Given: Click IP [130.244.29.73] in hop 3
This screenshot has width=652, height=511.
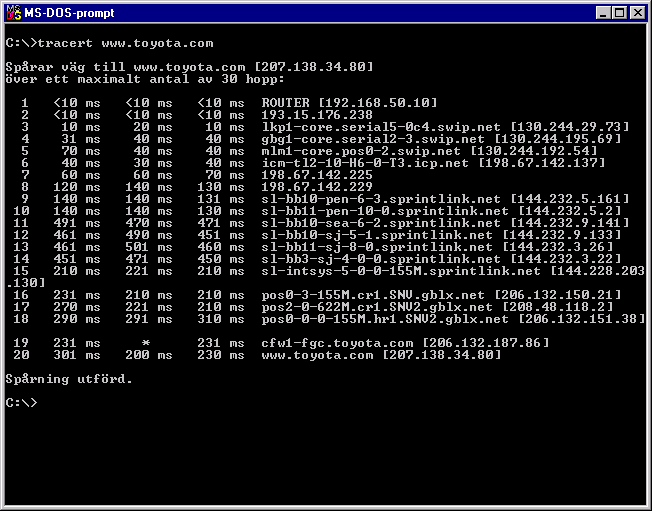Looking at the screenshot, I should 570,127.
